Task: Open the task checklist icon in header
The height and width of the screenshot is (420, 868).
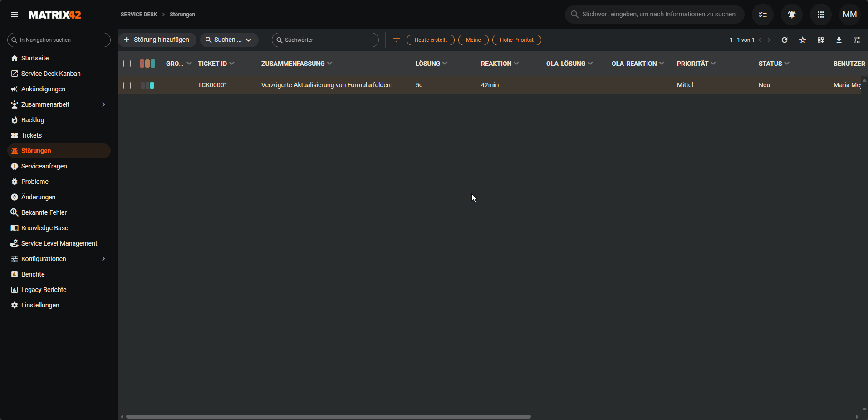Action: click(x=762, y=15)
